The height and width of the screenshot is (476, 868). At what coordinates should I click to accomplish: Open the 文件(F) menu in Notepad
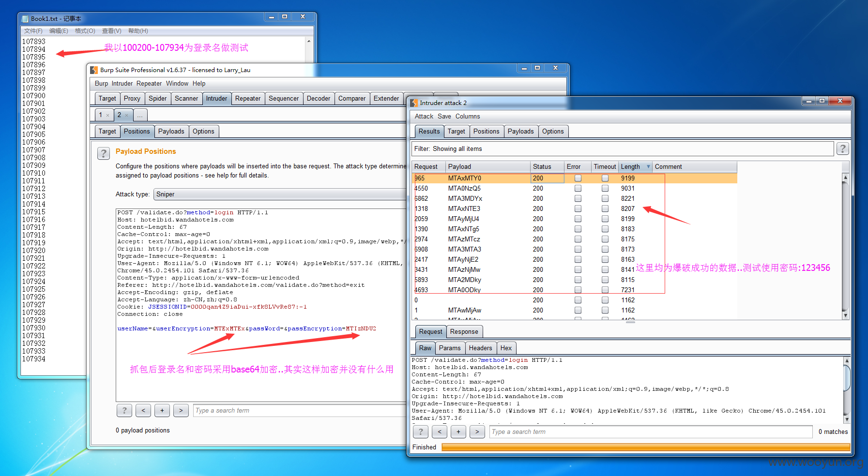pyautogui.click(x=33, y=31)
